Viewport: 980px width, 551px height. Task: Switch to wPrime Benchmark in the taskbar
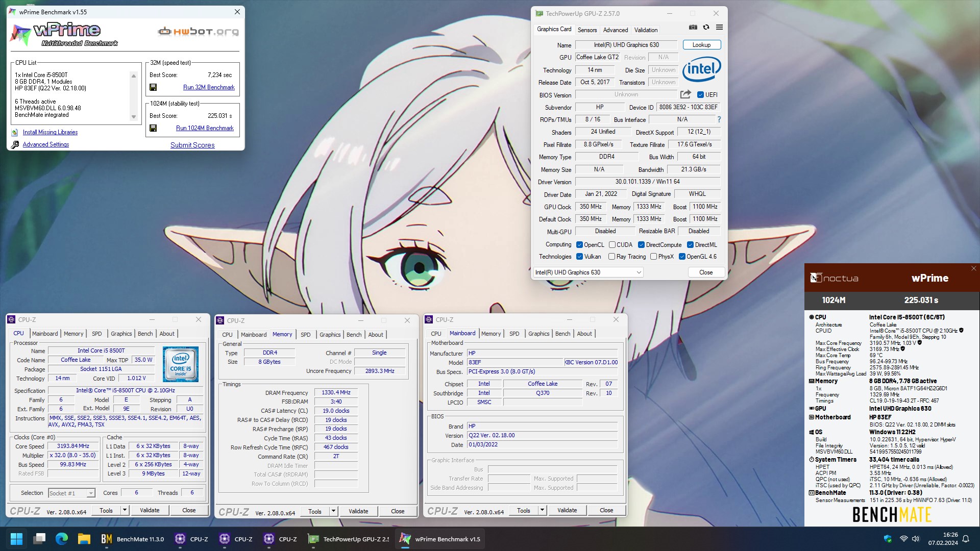440,539
